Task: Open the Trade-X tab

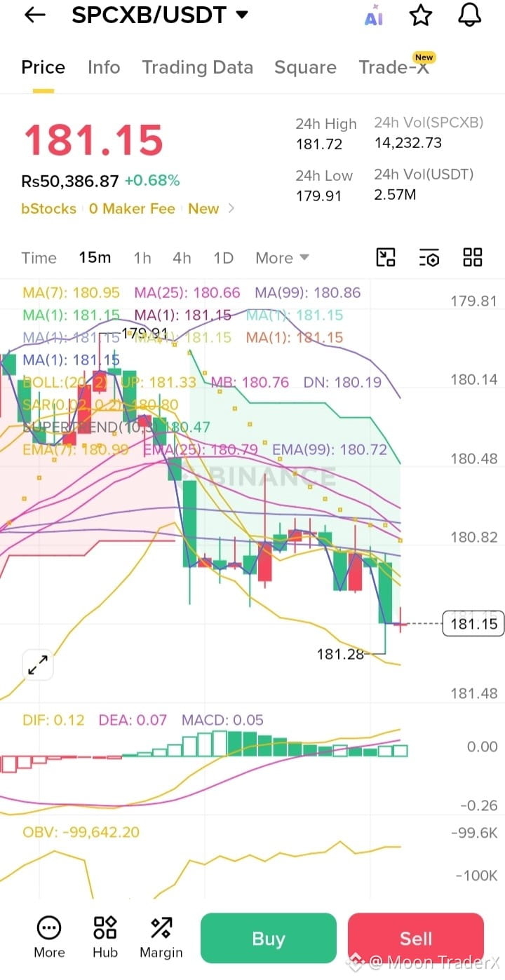Action: [394, 66]
